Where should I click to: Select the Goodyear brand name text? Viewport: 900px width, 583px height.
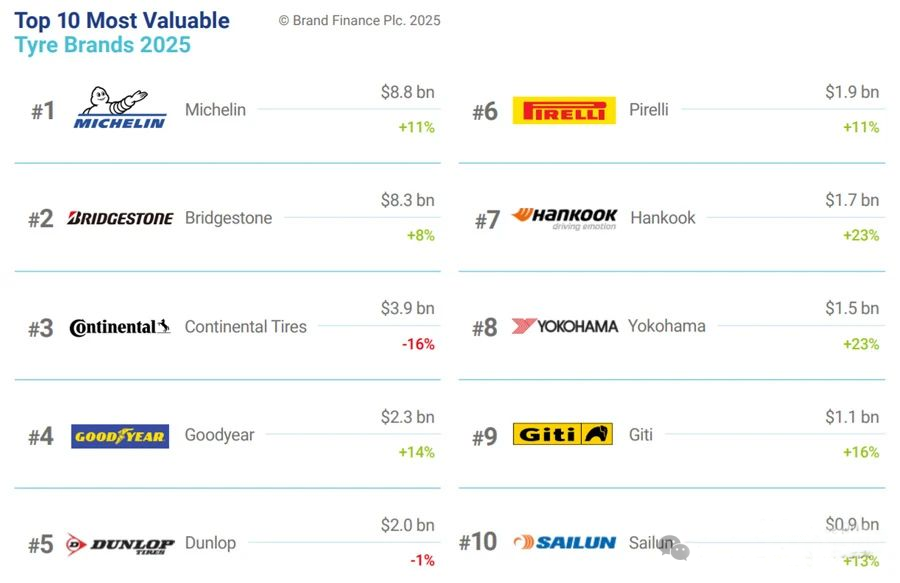(x=219, y=436)
